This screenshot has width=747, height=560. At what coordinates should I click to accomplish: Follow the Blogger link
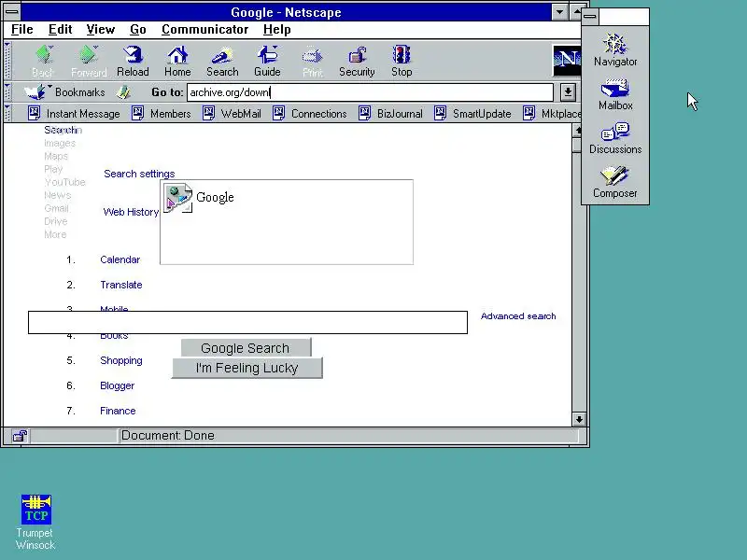pyautogui.click(x=118, y=385)
